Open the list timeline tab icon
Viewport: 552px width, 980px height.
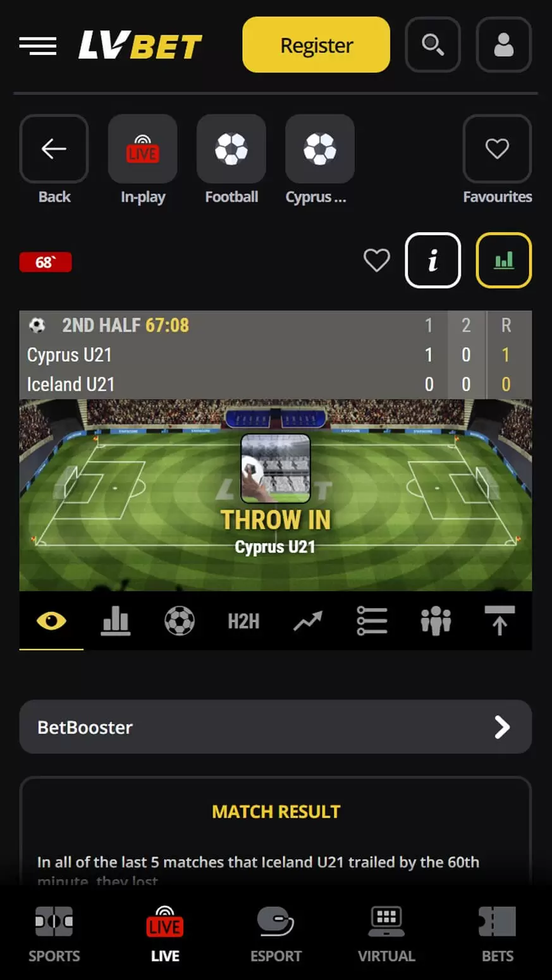click(372, 621)
